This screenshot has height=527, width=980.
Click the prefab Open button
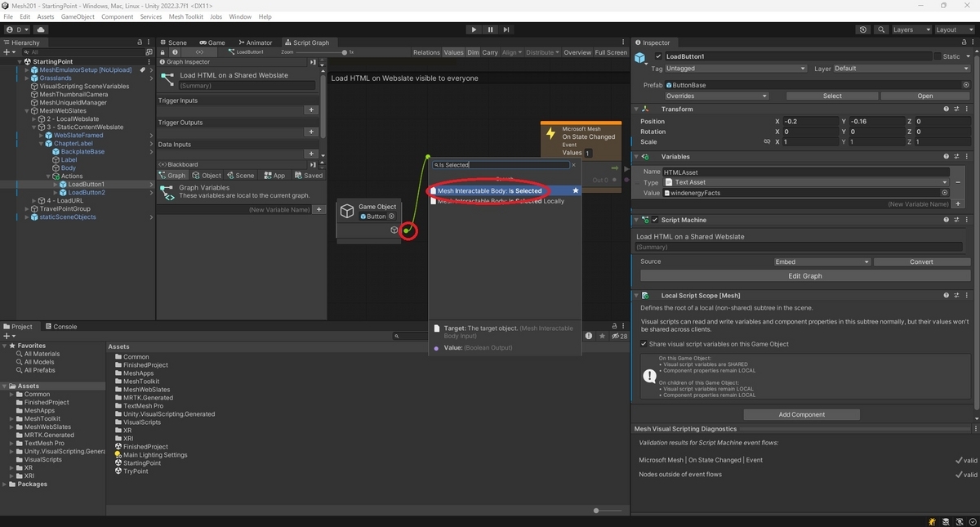[925, 96]
